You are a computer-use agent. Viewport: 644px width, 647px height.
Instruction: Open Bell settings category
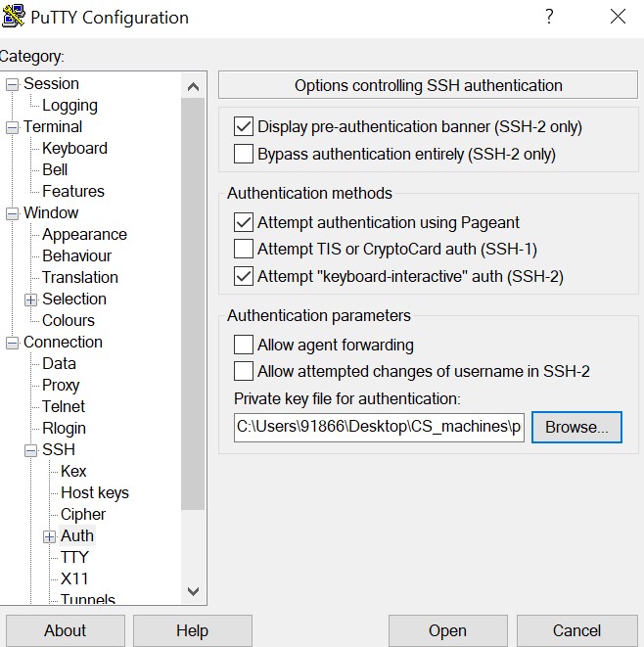55,170
